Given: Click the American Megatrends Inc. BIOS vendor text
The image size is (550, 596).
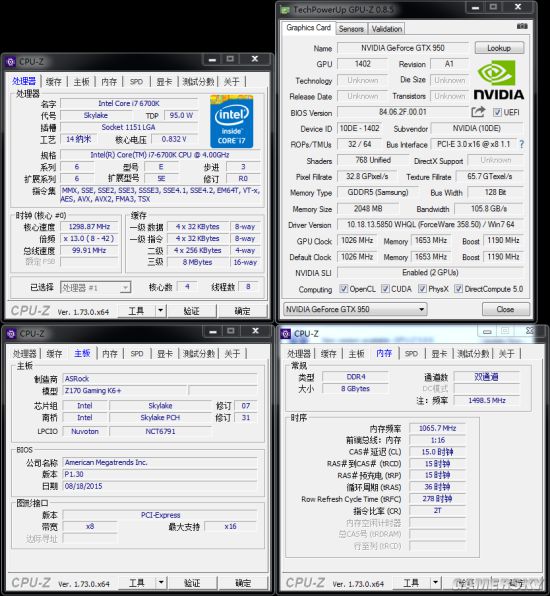Looking at the screenshot, I should [x=106, y=462].
